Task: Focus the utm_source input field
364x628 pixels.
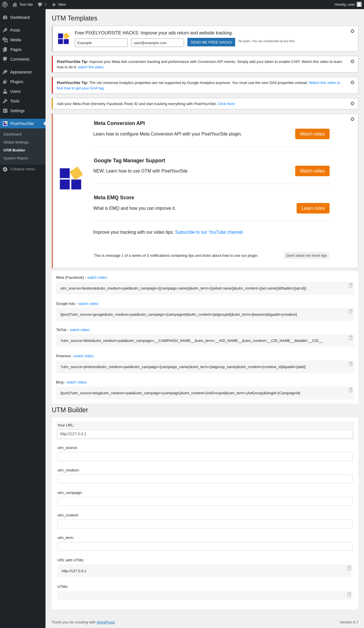Action: 205,457
